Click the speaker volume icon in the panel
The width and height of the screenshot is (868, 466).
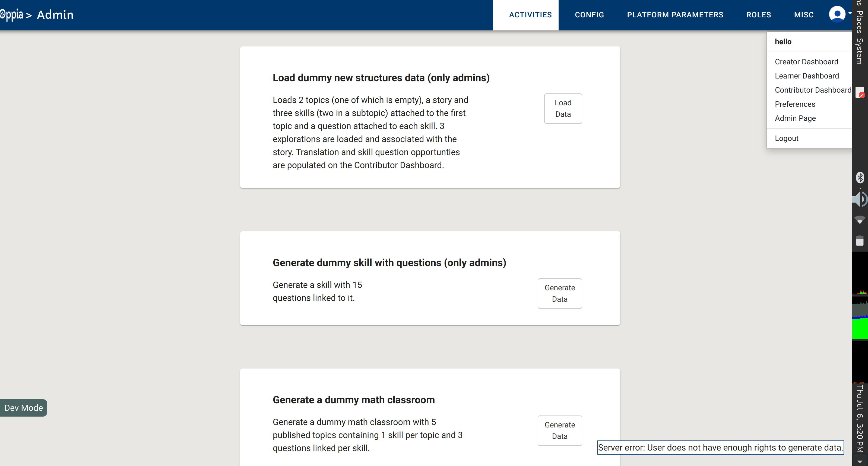860,199
